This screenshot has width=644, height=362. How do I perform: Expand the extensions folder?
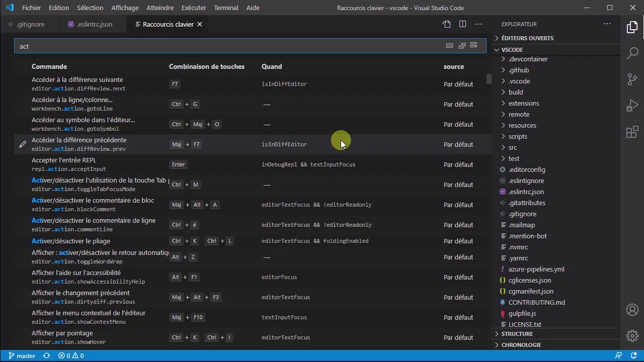(x=556, y=103)
